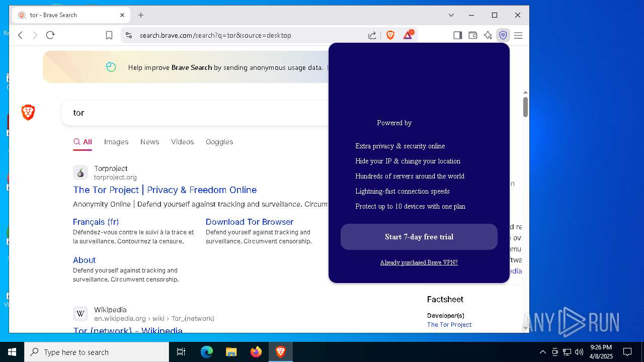The image size is (644, 362).
Task: Bookmark this page with the bookmark icon
Action: click(109, 35)
